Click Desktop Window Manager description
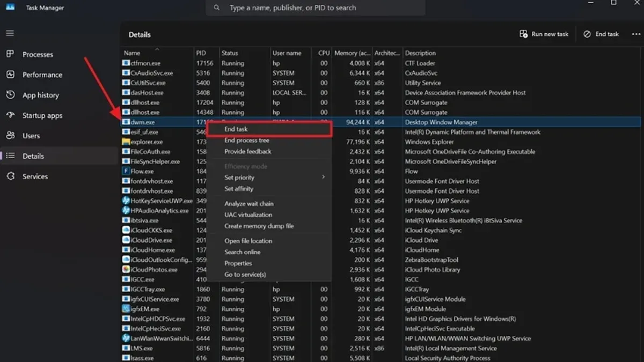644x362 pixels. click(x=441, y=122)
